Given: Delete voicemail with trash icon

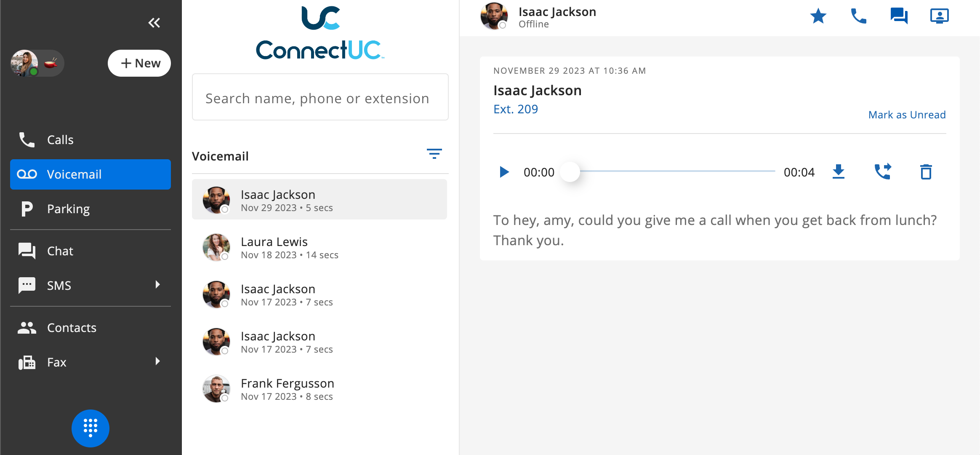Looking at the screenshot, I should 926,172.
